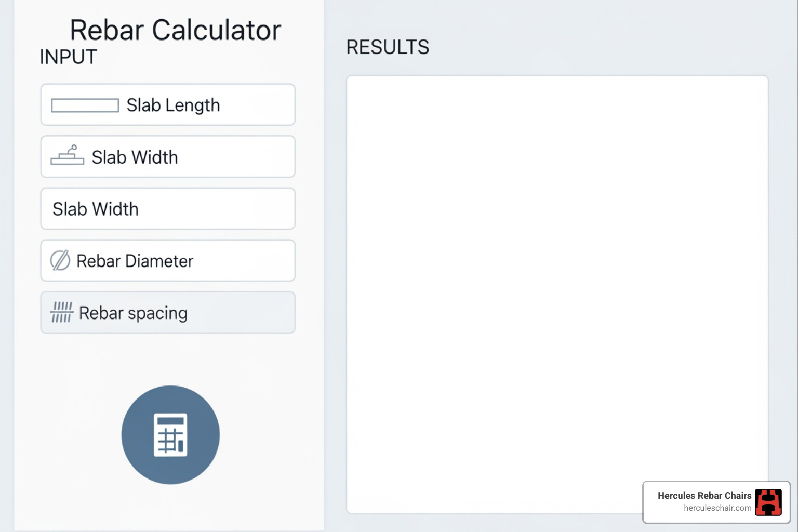This screenshot has height=532, width=798.
Task: Select the Slab Length rectangle icon
Action: 85,104
